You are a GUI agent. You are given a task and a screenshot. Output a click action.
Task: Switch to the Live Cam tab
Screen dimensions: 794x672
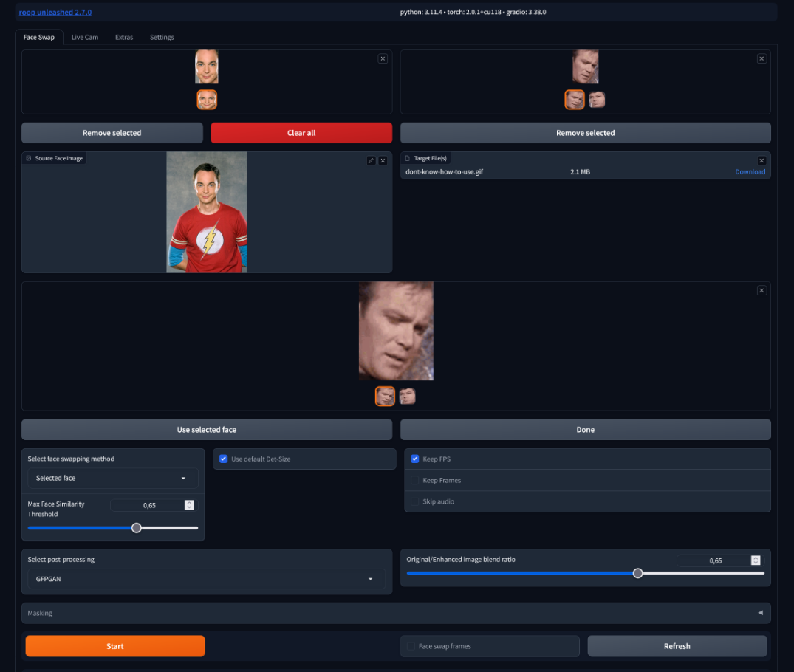[x=84, y=37]
